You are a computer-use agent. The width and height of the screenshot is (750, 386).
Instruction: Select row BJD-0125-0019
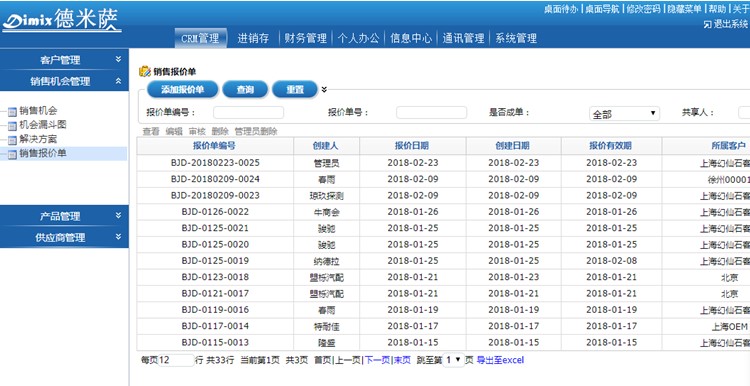point(443,261)
